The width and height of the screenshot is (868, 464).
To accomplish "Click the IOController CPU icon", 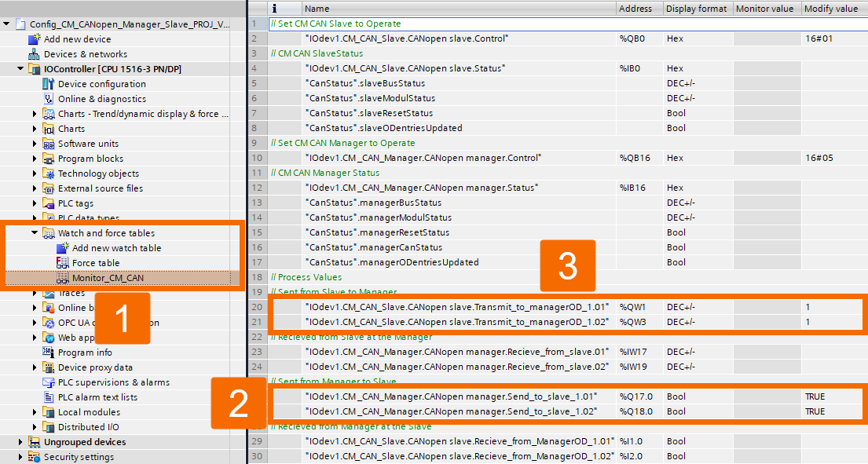I will click(x=35, y=68).
